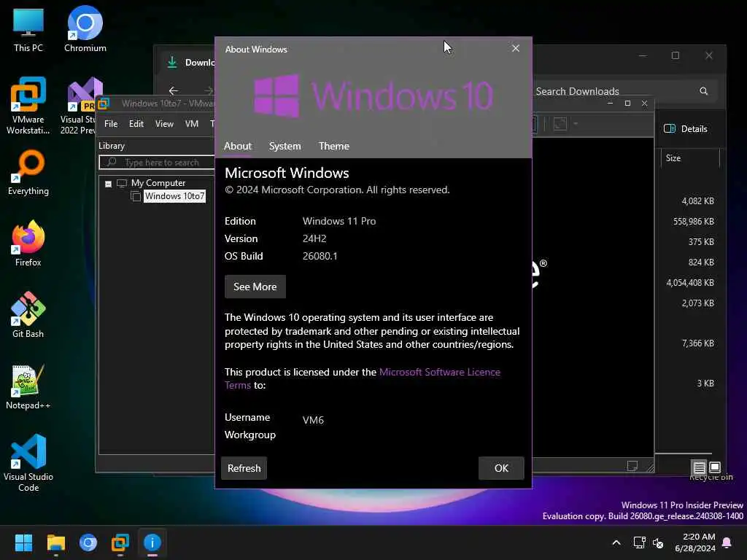Close the About Windows dialog

click(516, 49)
